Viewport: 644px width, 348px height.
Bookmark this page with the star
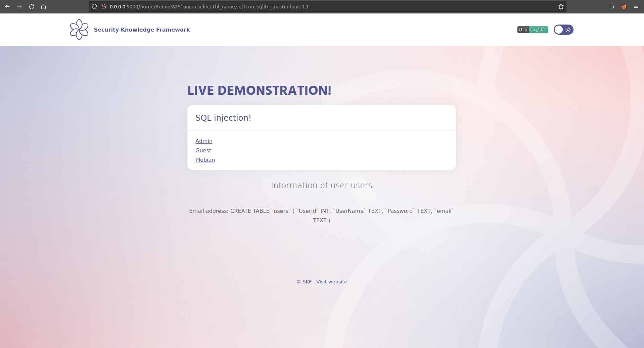pos(561,6)
